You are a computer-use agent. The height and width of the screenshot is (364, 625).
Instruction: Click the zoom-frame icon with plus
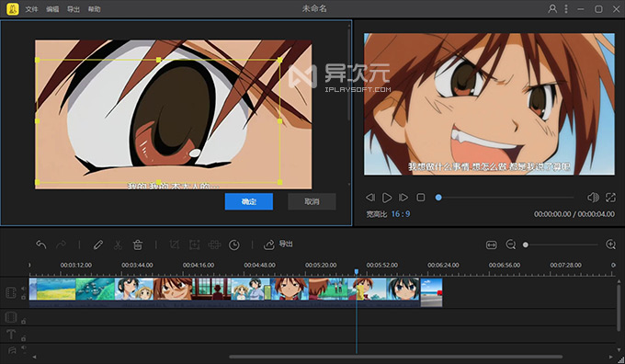(x=195, y=245)
